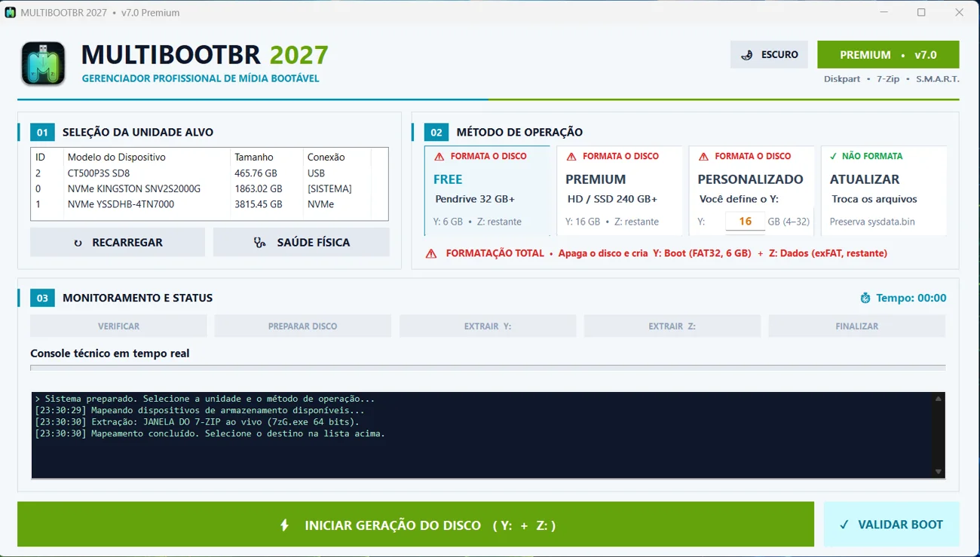
Task: Click the Tempo: 00:00 timer text
Action: pyautogui.click(x=911, y=298)
